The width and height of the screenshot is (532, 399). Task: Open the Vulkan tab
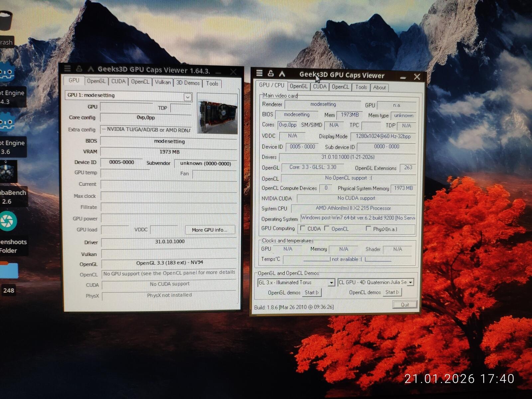pos(163,82)
